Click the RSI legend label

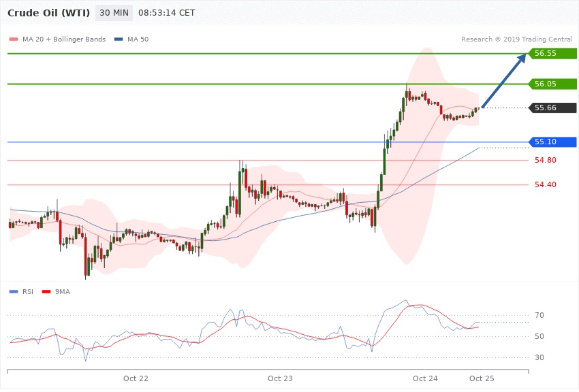tap(28, 292)
